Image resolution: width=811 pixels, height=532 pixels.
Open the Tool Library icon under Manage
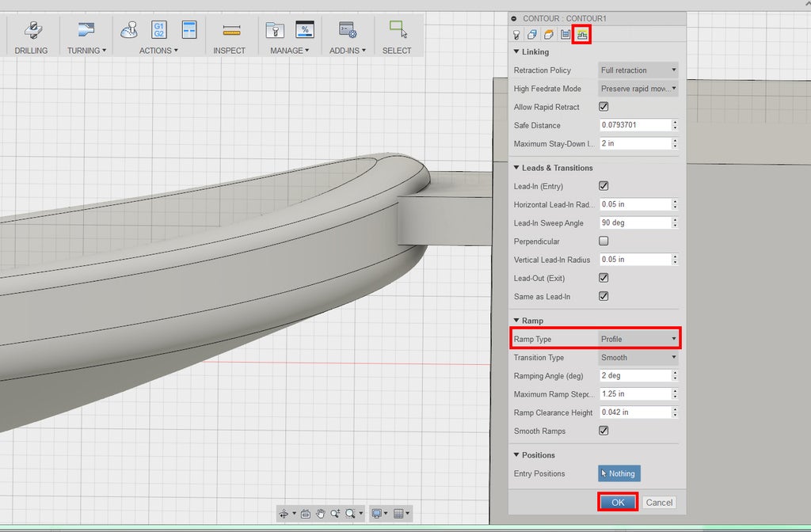coord(275,30)
